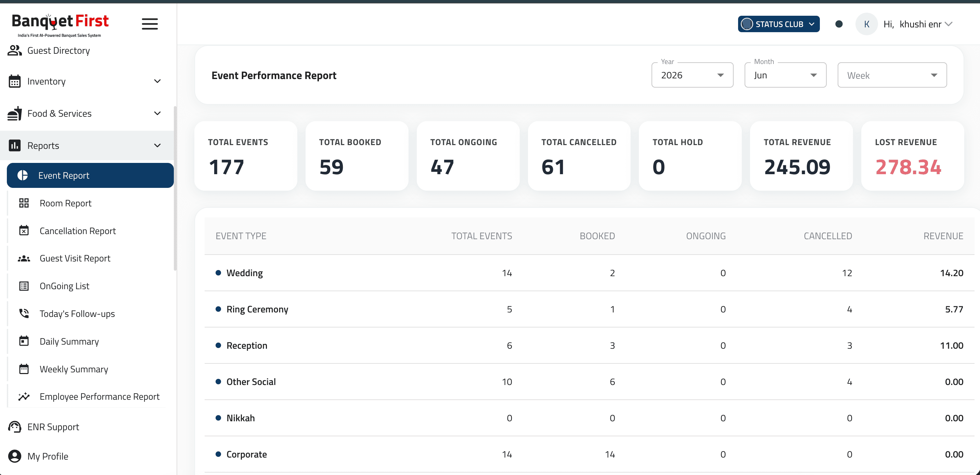Image resolution: width=980 pixels, height=475 pixels.
Task: Click the Cancellation Report calendar-x icon
Action: coord(24,231)
